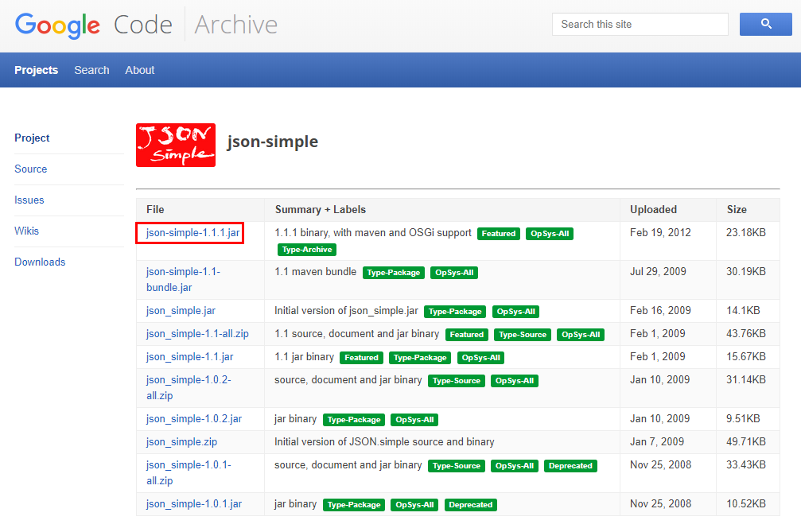Download json_simple-1.1.jar
Image resolution: width=801 pixels, height=532 pixels.
pyautogui.click(x=189, y=356)
